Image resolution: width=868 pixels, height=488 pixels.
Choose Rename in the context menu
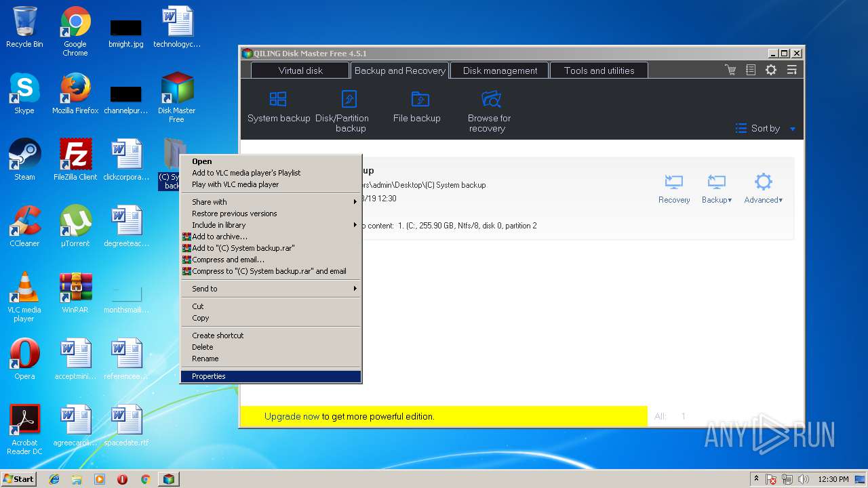pos(271,359)
